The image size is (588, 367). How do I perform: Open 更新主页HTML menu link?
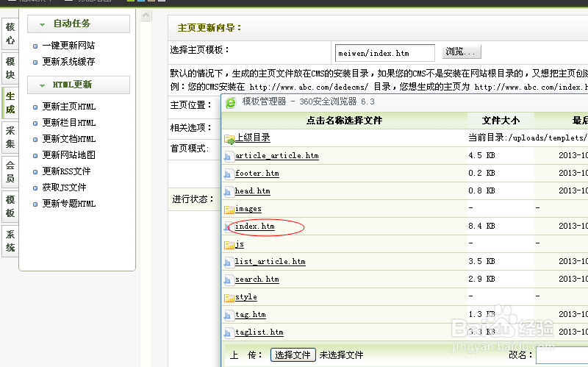pos(69,107)
